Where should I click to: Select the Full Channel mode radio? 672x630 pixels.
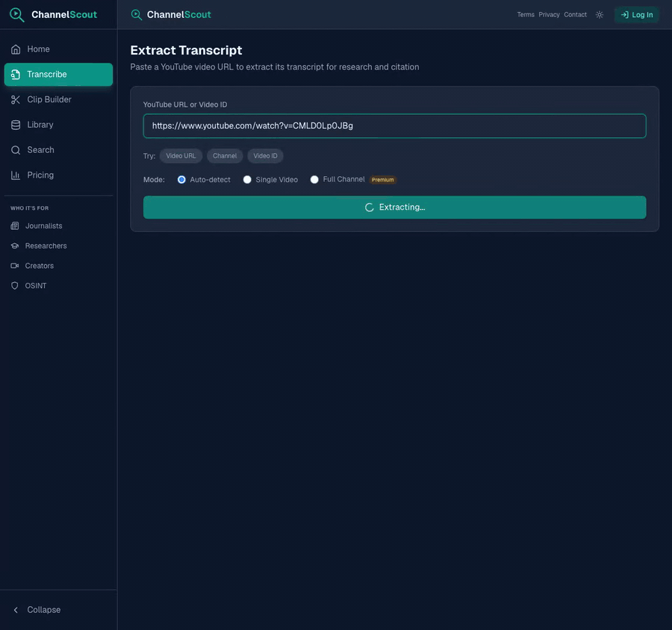coord(314,180)
